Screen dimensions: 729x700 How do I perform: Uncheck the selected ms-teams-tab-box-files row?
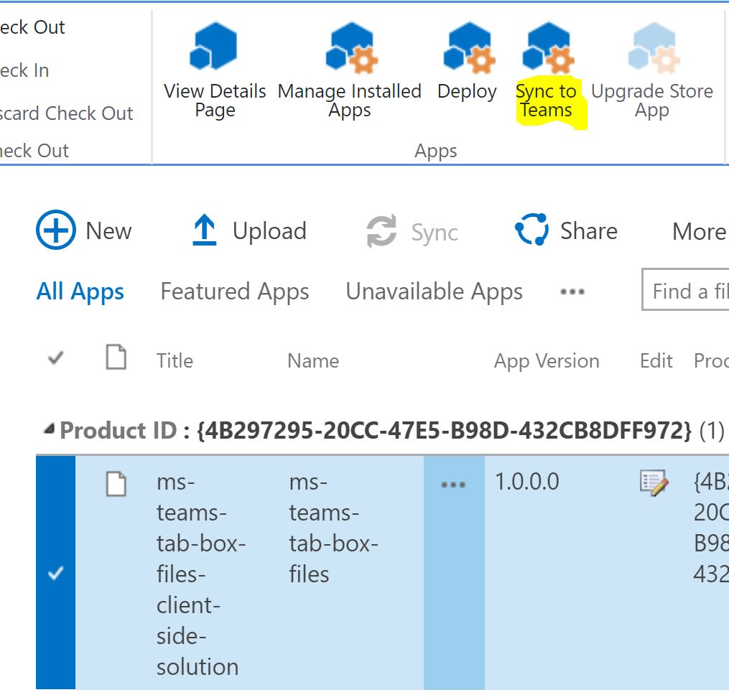55,574
